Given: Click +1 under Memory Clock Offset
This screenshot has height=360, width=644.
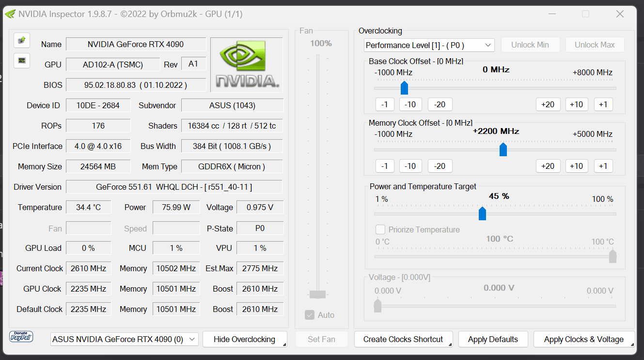Looking at the screenshot, I should [603, 166].
